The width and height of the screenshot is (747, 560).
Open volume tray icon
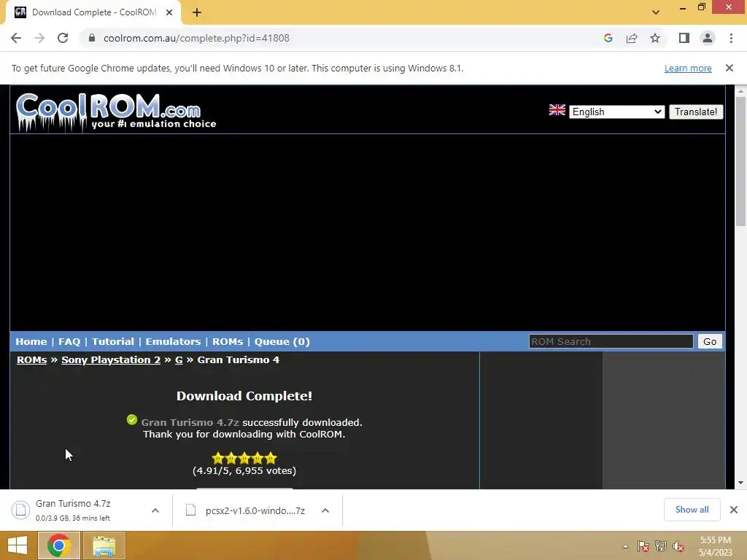pos(678,546)
